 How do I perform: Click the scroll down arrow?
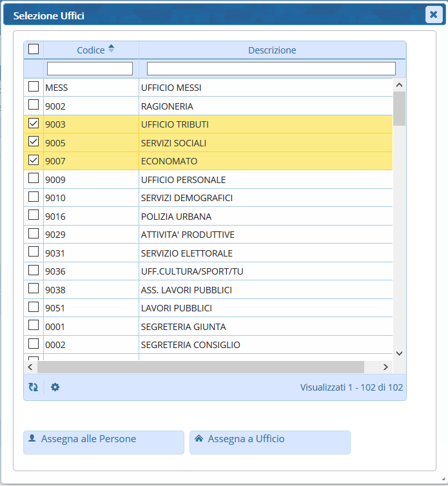click(399, 353)
